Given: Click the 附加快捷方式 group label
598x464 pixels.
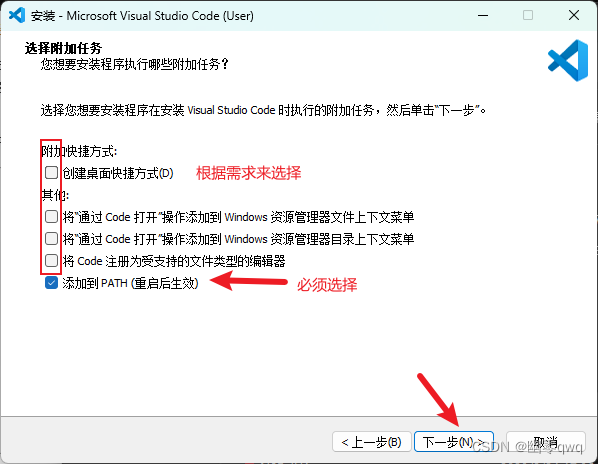Looking at the screenshot, I should click(79, 151).
